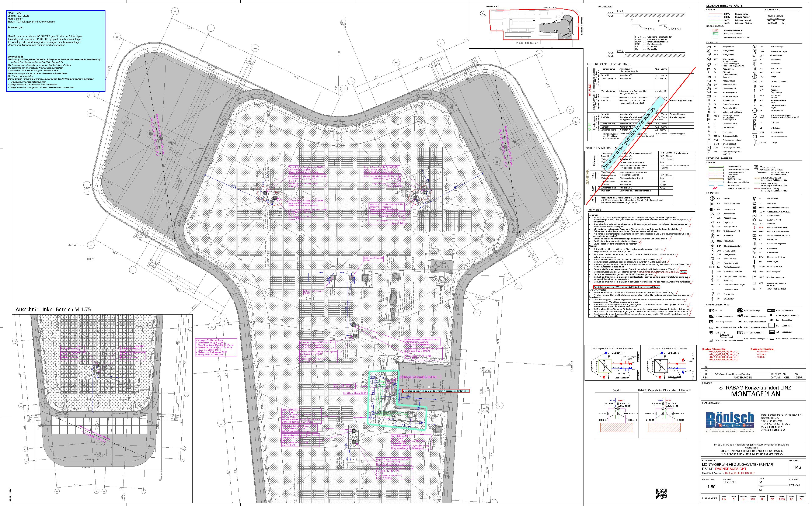
Task: Click the WC symbol in Sanitärgegenstände legend
Action: [x=712, y=311]
